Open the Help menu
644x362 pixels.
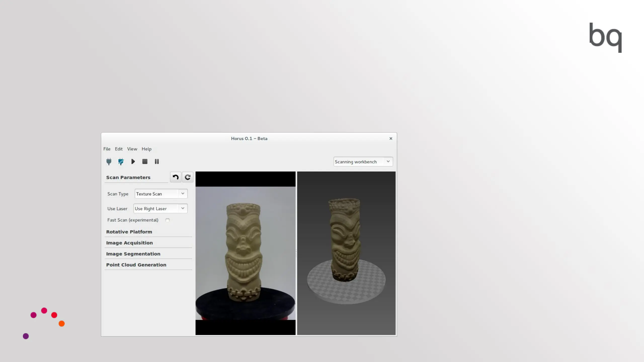(146, 149)
